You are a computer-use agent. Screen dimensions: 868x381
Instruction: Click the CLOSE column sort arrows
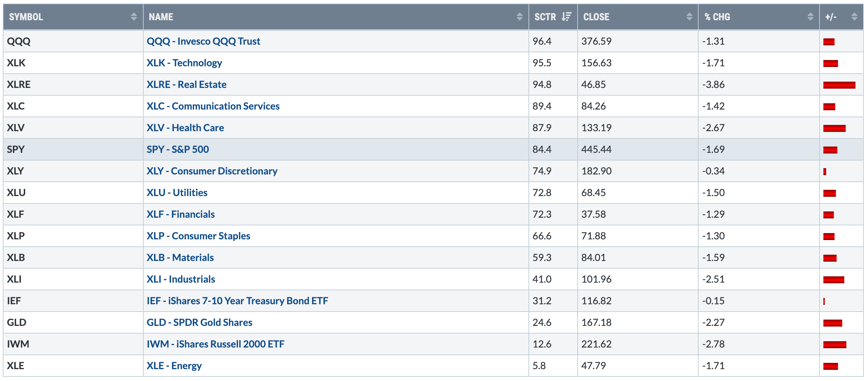pos(689,16)
